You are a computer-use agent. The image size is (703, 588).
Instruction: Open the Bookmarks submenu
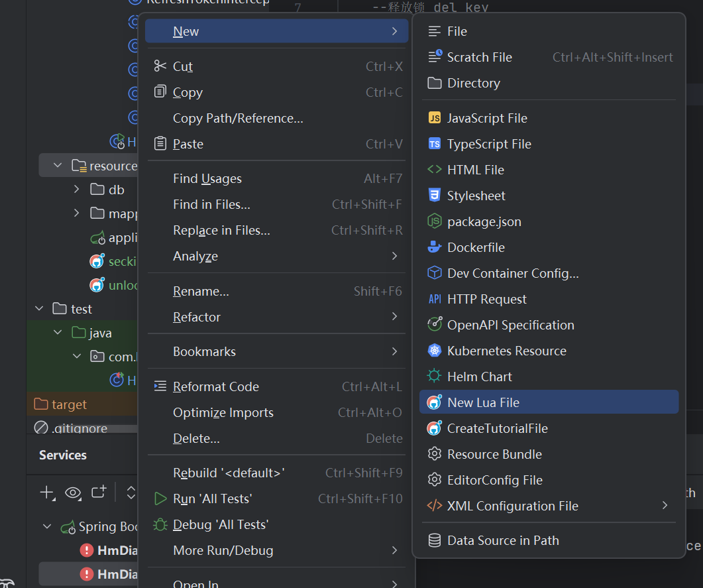(276, 351)
